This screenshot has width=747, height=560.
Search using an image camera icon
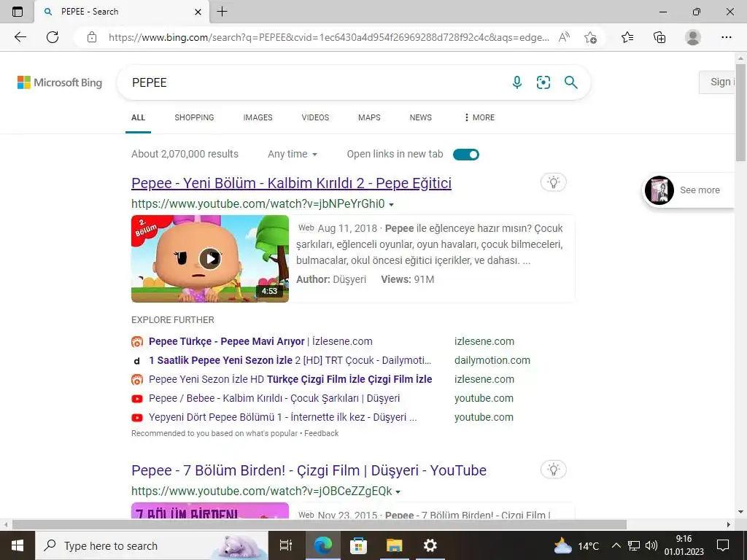(543, 82)
